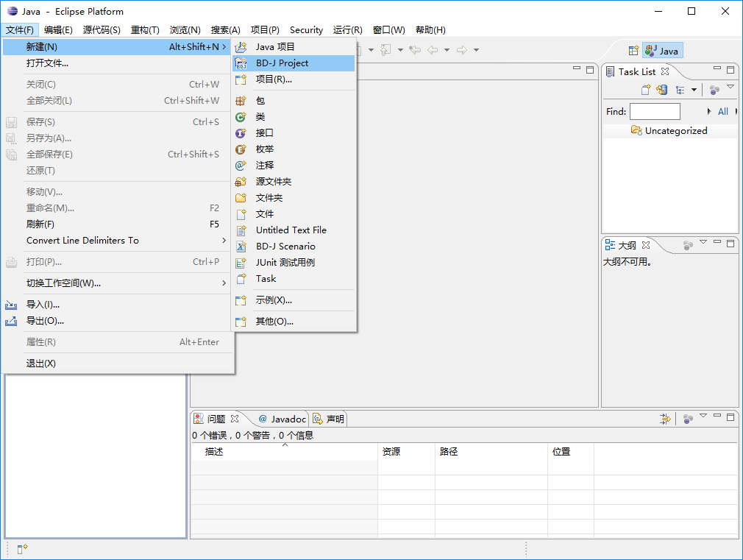Image resolution: width=743 pixels, height=560 pixels.
Task: Open the 重构(T) menu
Action: 145,30
